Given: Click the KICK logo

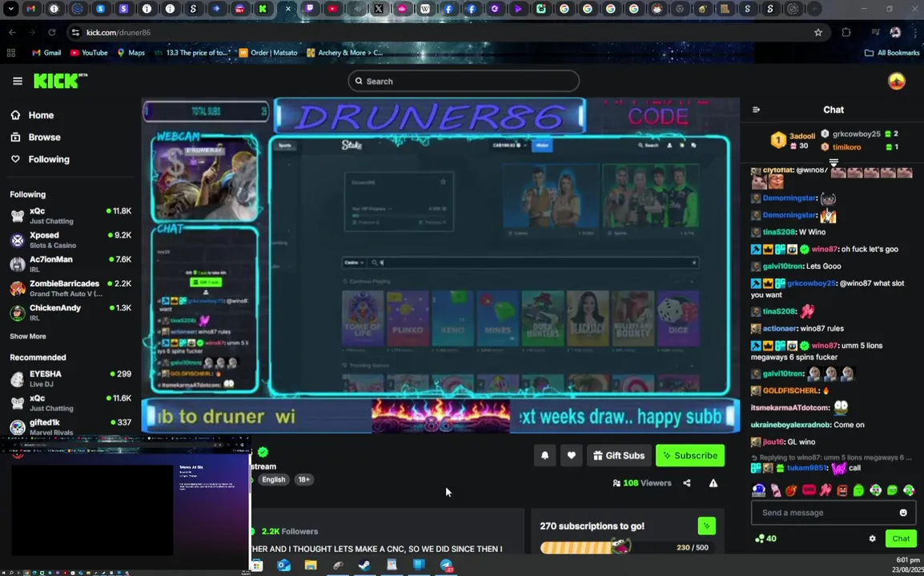Looking at the screenshot, I should pyautogui.click(x=60, y=81).
